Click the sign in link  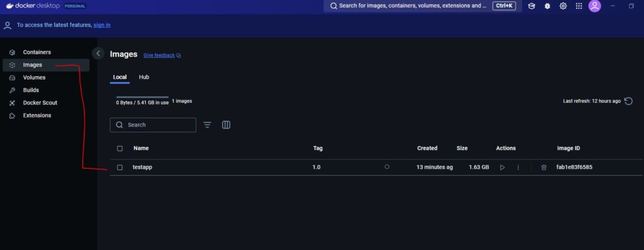[102, 25]
